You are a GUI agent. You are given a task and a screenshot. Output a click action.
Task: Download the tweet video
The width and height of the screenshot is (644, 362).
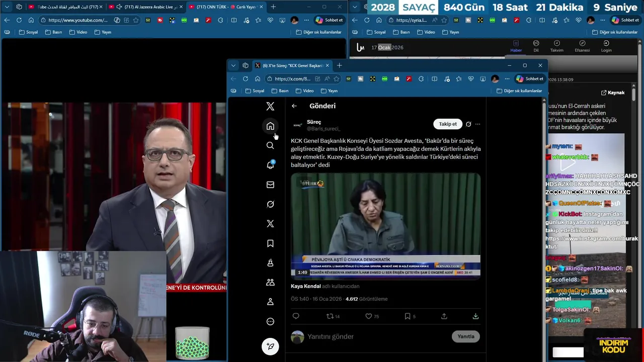(475, 316)
